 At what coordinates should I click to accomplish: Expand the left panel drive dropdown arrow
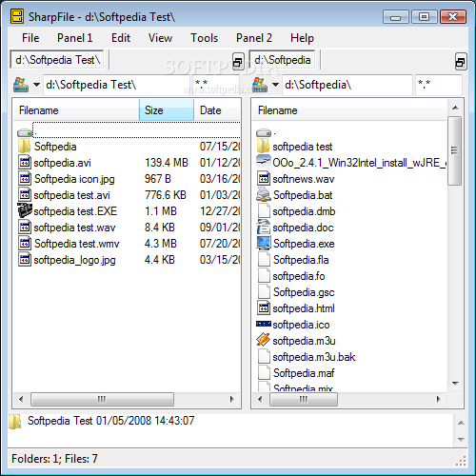pos(37,85)
